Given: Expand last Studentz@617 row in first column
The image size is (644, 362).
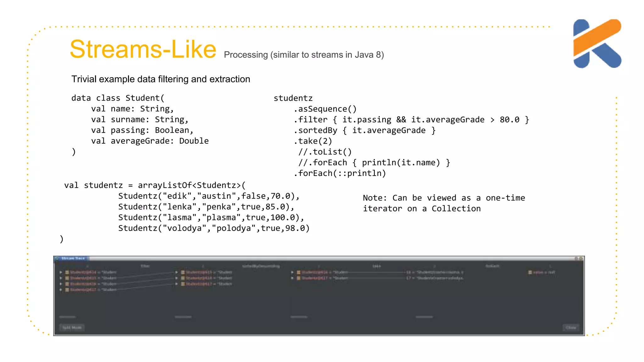Looking at the screenshot, I should tap(61, 290).
